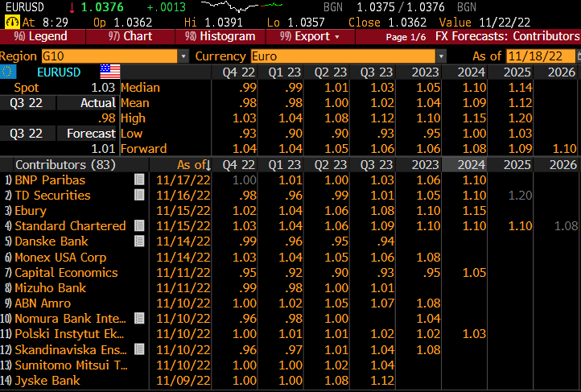Open Nomura Bank document icon
Viewport: 581px width, 392px height.
[139, 319]
